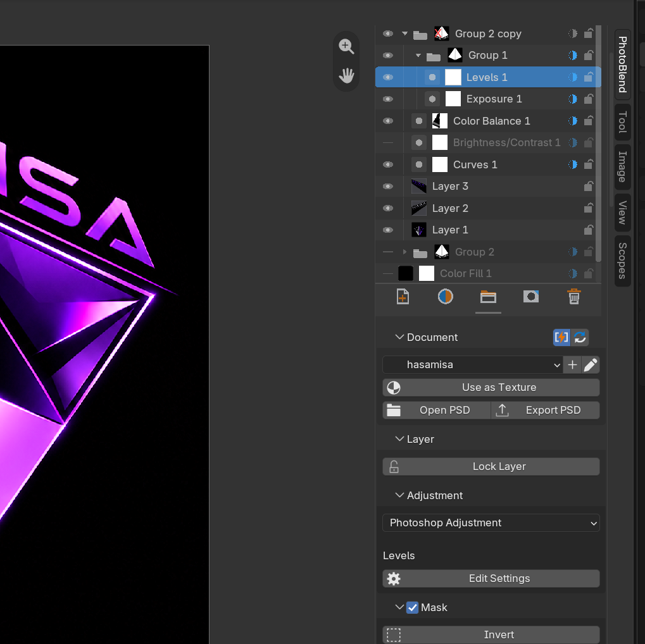Toggle visibility of Levels 1
The width and height of the screenshot is (645, 644).
pos(388,77)
